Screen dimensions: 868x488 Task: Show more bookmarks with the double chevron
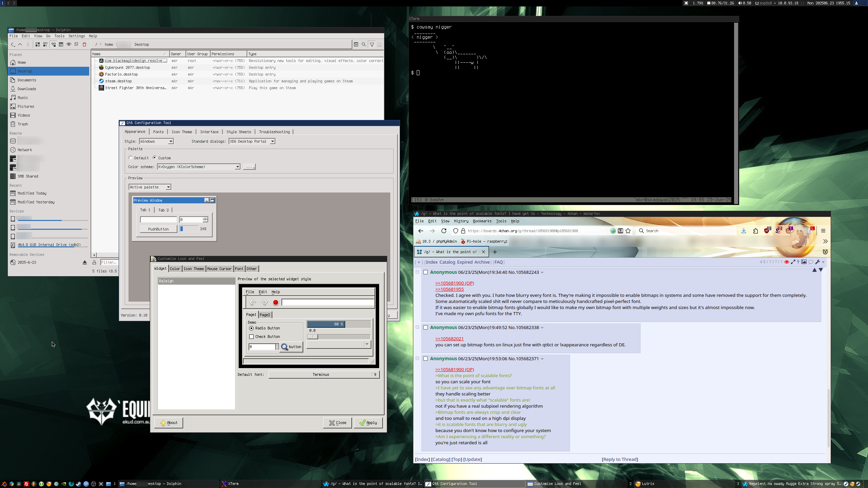825,241
